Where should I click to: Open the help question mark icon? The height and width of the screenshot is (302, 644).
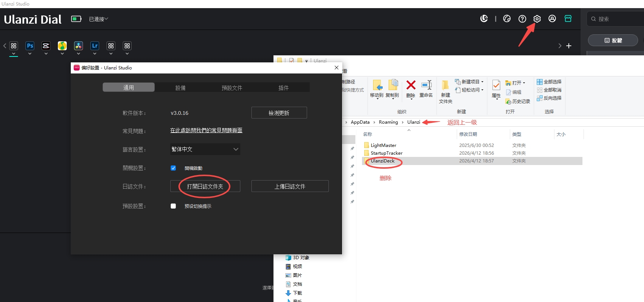coord(522,18)
